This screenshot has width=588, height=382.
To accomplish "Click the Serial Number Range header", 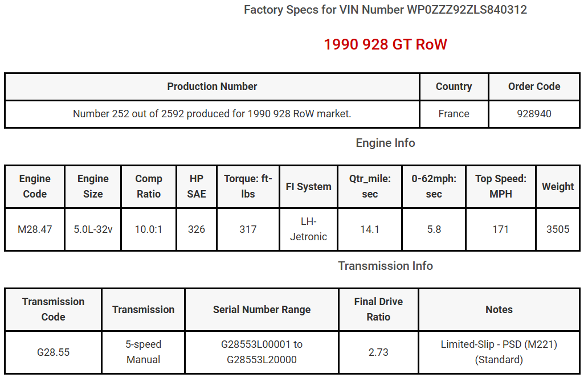I will coord(262,310).
